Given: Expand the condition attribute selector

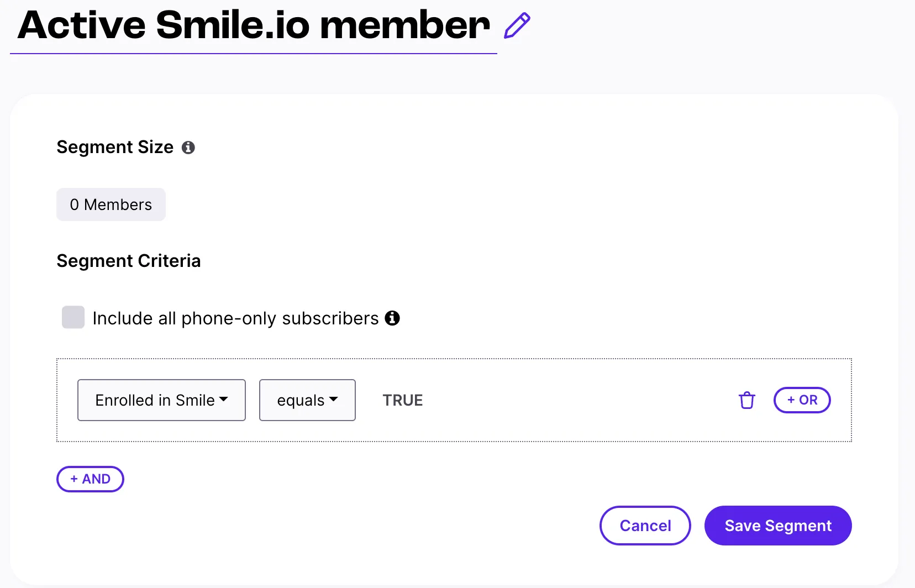Looking at the screenshot, I should 161,400.
